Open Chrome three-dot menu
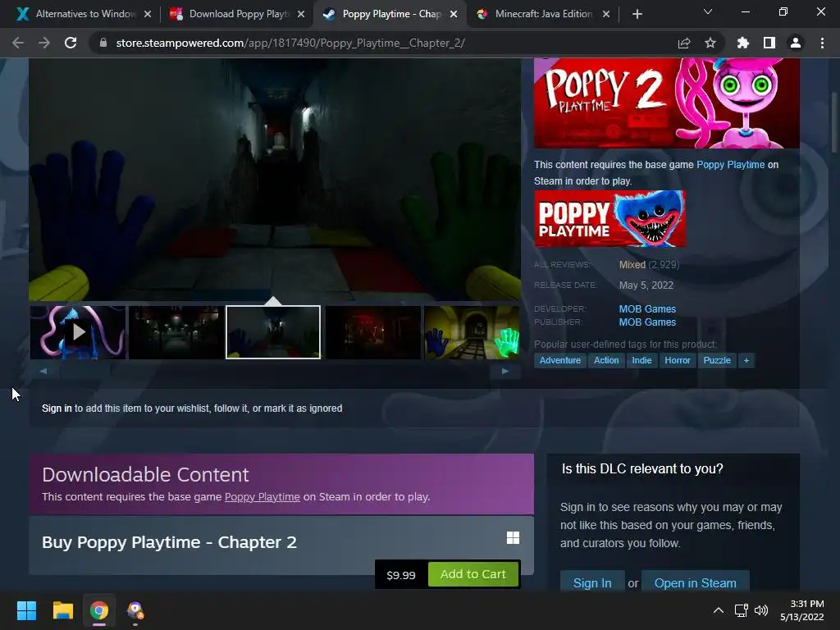This screenshot has width=840, height=630. pos(822,43)
